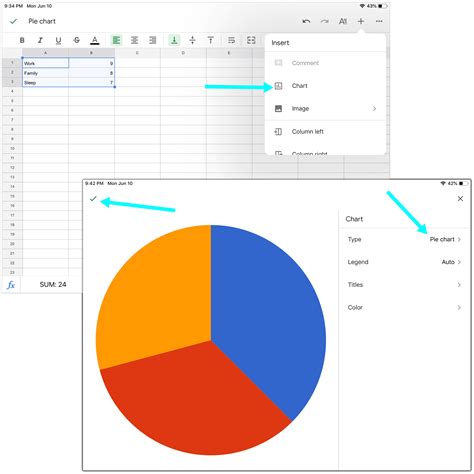Click the merge cells icon
The height and width of the screenshot is (474, 474).
pos(251,40)
